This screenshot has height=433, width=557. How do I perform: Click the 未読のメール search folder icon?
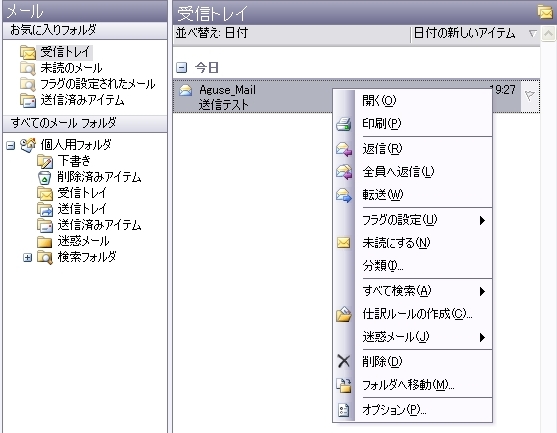[28, 69]
